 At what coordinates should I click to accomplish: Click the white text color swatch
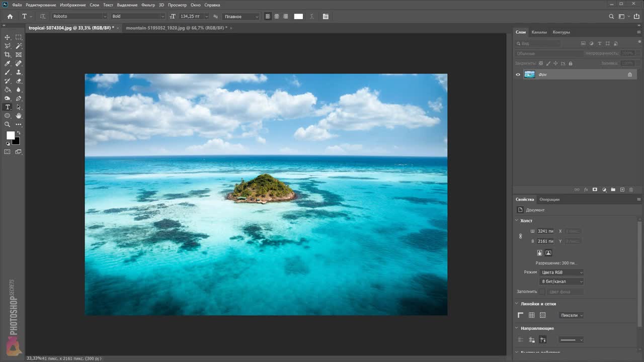[x=298, y=16]
